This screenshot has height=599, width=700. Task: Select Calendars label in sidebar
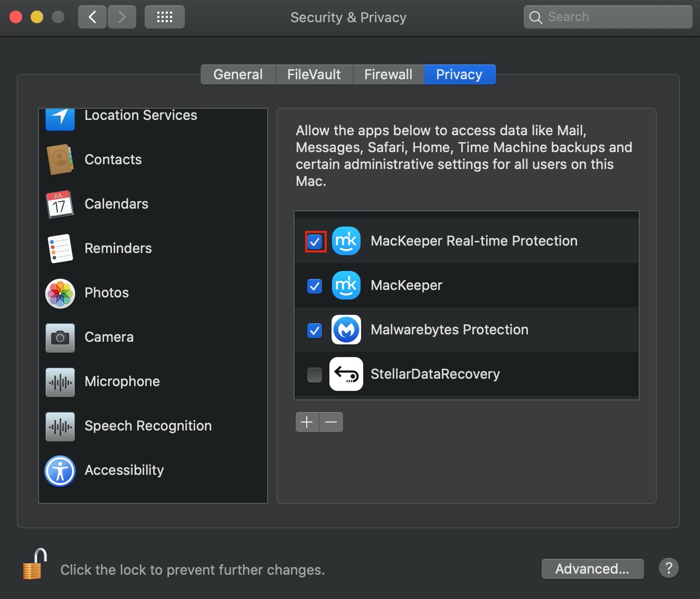[x=117, y=204]
